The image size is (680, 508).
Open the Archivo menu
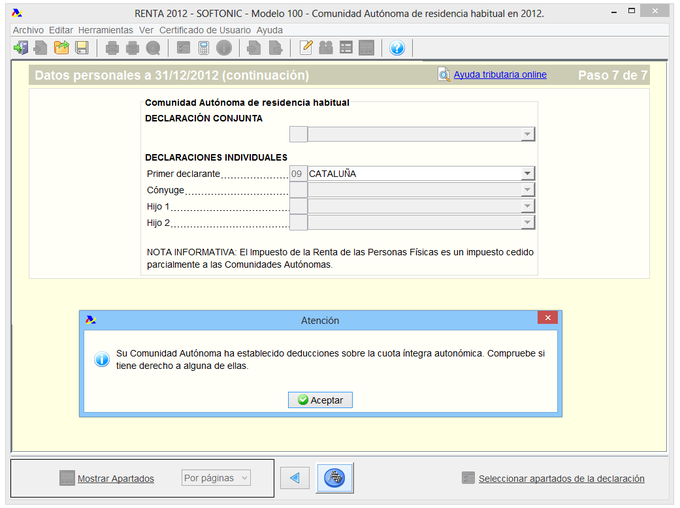click(x=28, y=30)
